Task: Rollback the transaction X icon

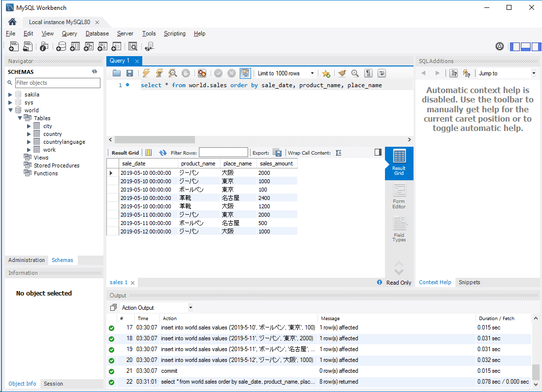Action: click(231, 73)
